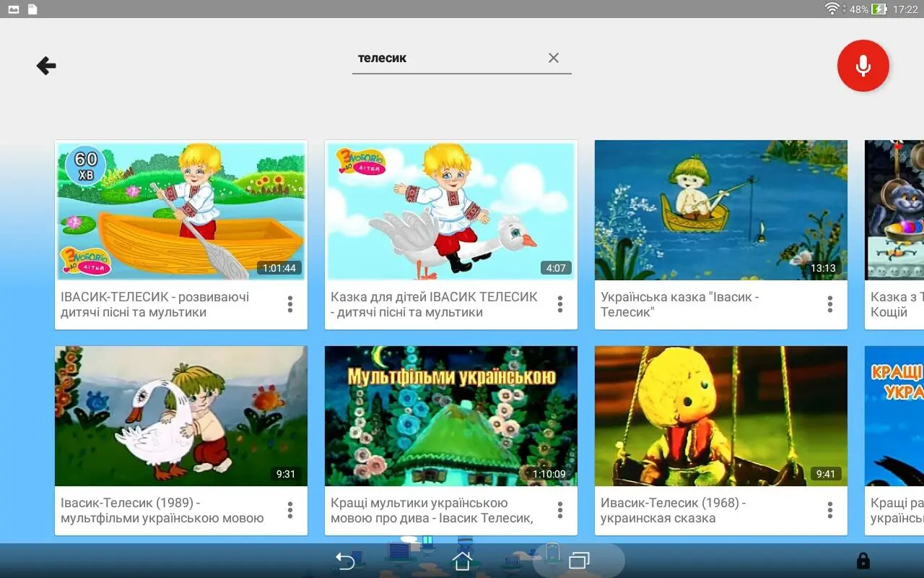This screenshot has width=924, height=578.
Task: Clear the search text with the X
Action: point(554,58)
